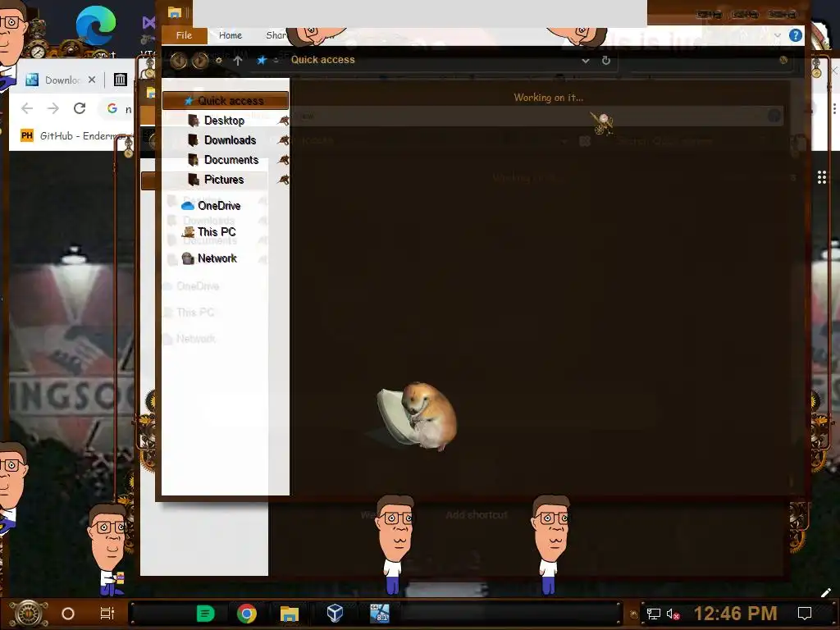Switch to the Home ribbon tab

231,35
